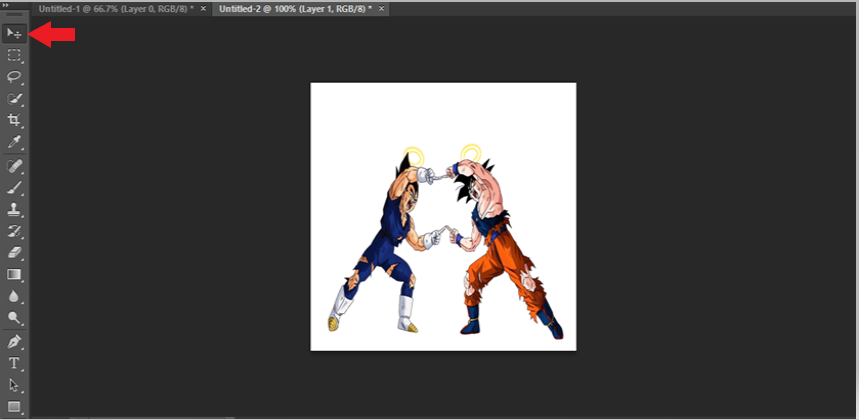Screen dimensions: 859x420
Task: Expand the toolbar with double-arrow icon
Action: coord(6,5)
